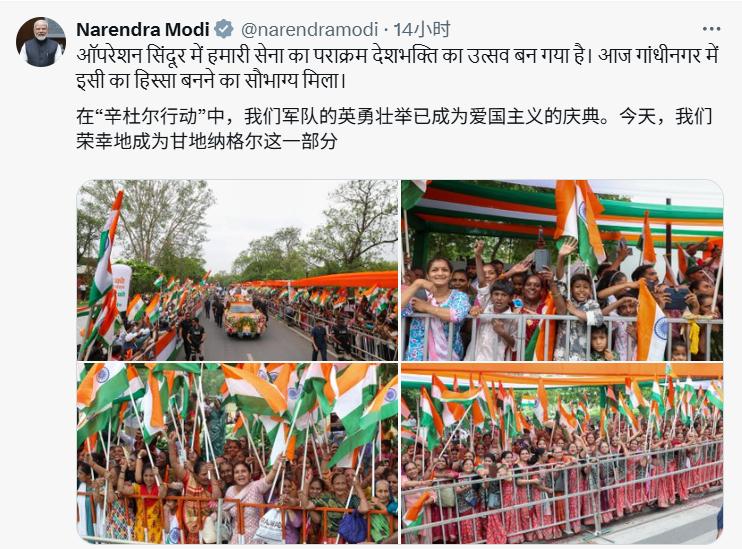Open the motorcade road photo
742x549 pixels.
[x=237, y=270]
